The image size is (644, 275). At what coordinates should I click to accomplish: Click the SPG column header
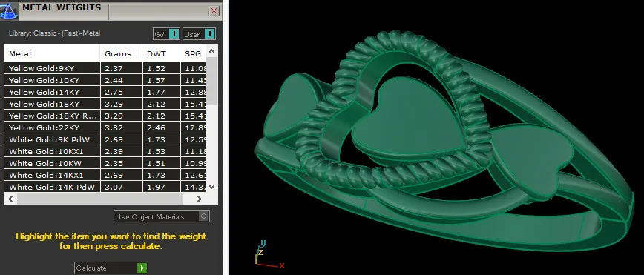tap(193, 54)
